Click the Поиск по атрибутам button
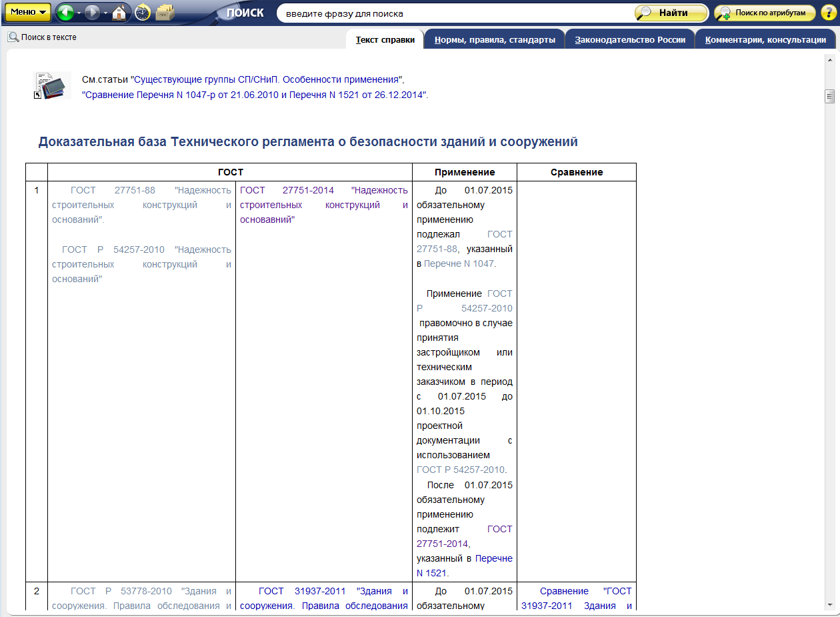The height and width of the screenshot is (617, 840). pos(764,13)
